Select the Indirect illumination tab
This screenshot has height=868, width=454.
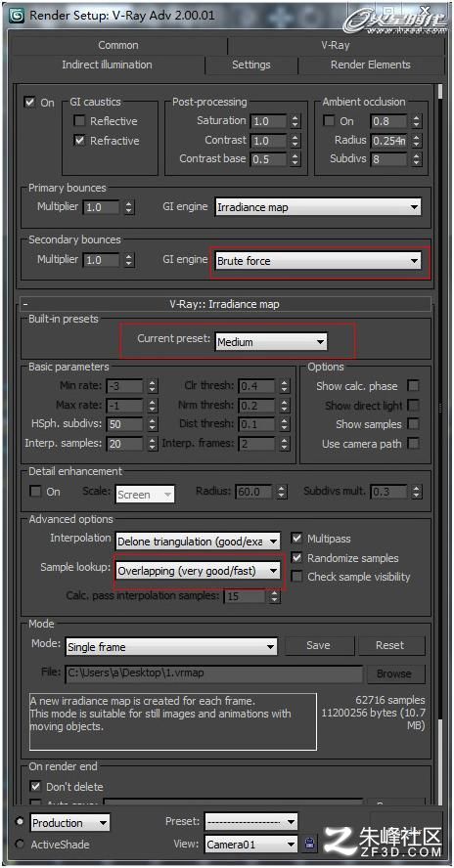click(x=107, y=65)
